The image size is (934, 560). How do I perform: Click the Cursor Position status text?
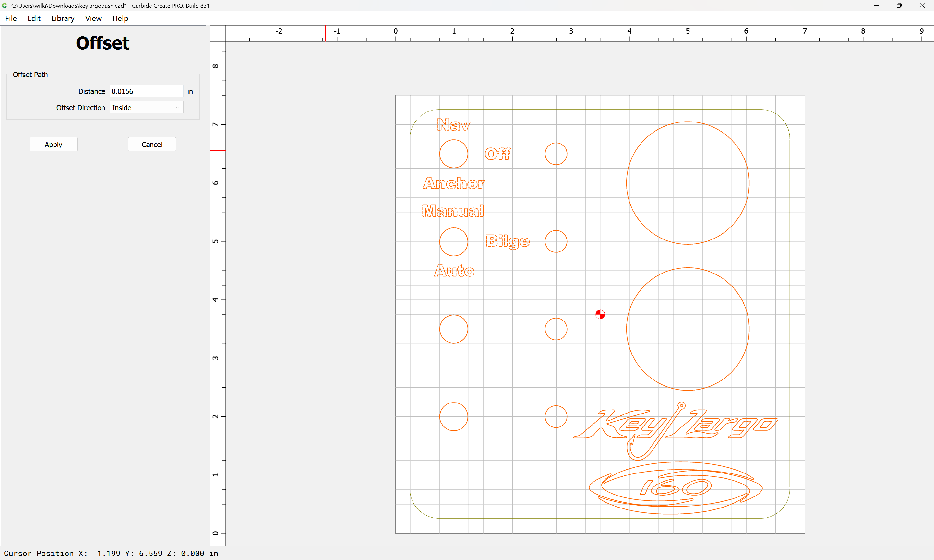point(111,553)
